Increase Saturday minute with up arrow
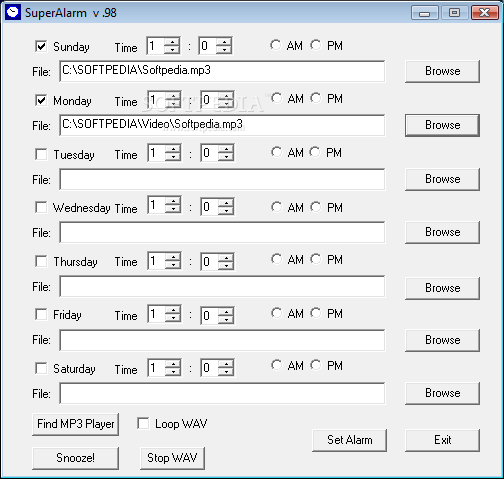Image resolution: width=504 pixels, height=479 pixels. click(226, 364)
